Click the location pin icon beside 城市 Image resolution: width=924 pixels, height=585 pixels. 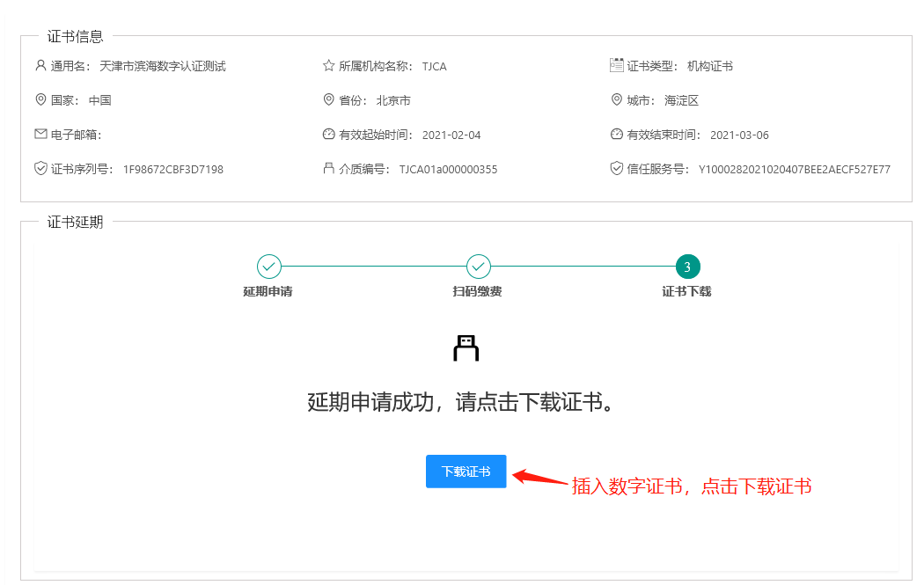point(616,99)
